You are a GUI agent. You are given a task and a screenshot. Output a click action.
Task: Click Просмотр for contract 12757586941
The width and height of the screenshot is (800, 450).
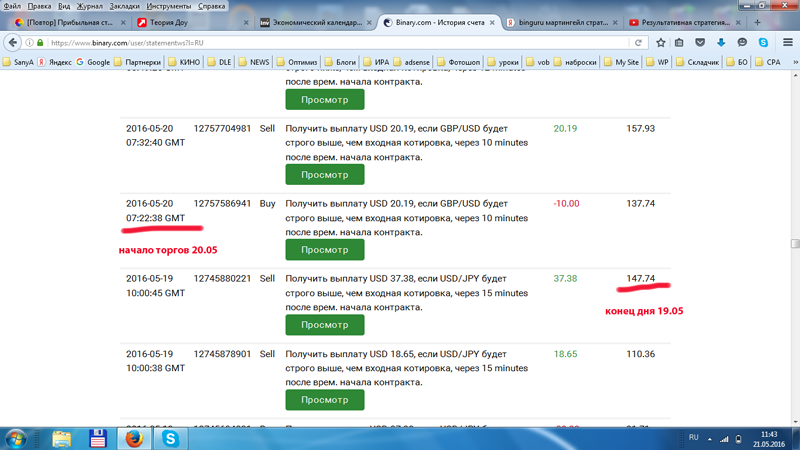(x=324, y=250)
